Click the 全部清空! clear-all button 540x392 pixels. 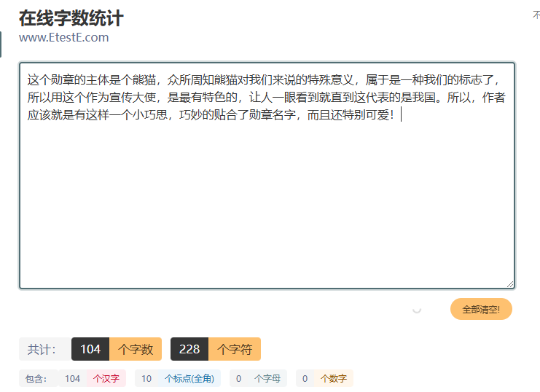(x=481, y=309)
